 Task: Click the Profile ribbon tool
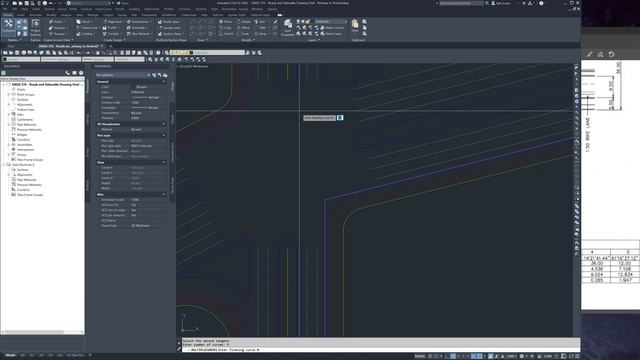[110, 28]
